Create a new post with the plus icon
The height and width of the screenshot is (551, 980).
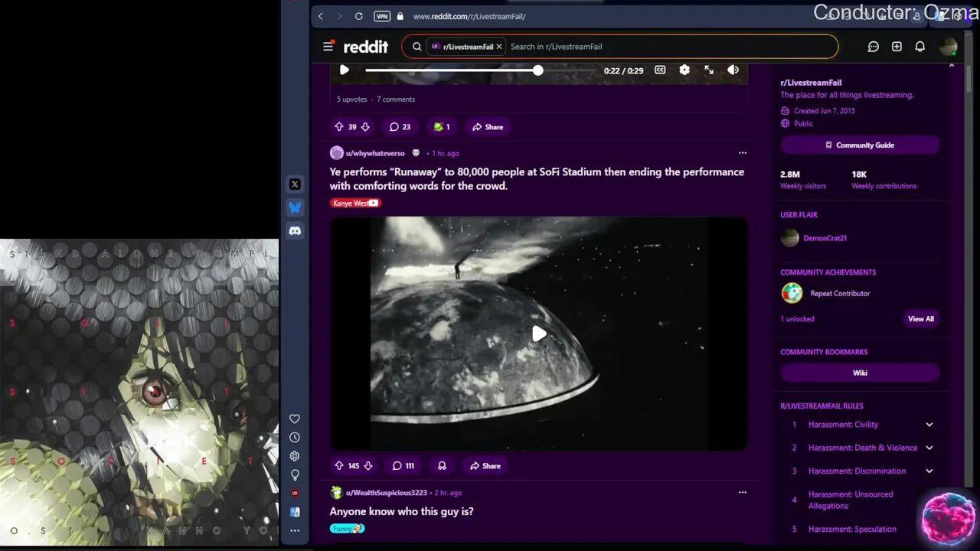(x=897, y=47)
